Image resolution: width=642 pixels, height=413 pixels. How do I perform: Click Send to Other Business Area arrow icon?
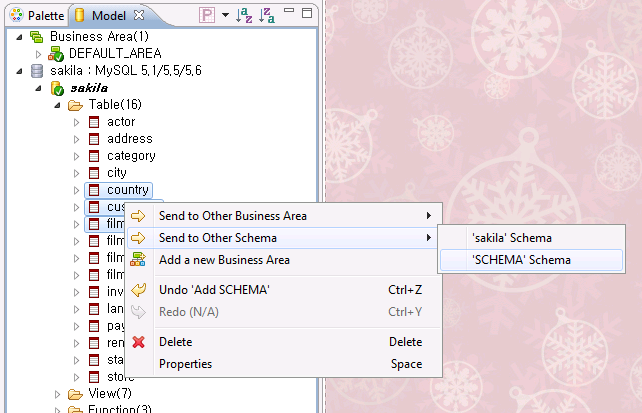point(138,216)
